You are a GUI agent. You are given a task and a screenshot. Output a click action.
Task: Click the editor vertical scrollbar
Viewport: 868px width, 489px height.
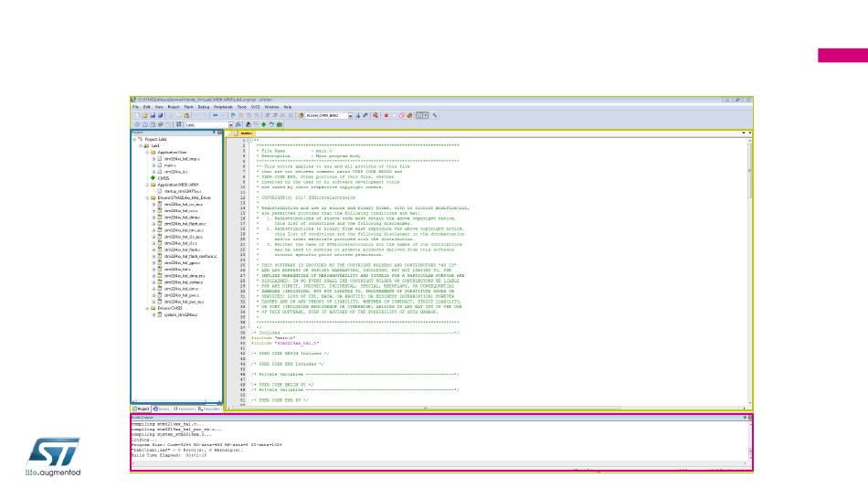tap(749, 271)
